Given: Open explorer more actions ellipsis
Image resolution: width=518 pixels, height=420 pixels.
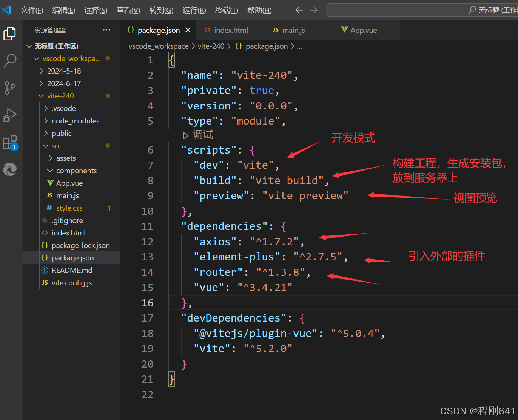Looking at the screenshot, I should (x=107, y=30).
